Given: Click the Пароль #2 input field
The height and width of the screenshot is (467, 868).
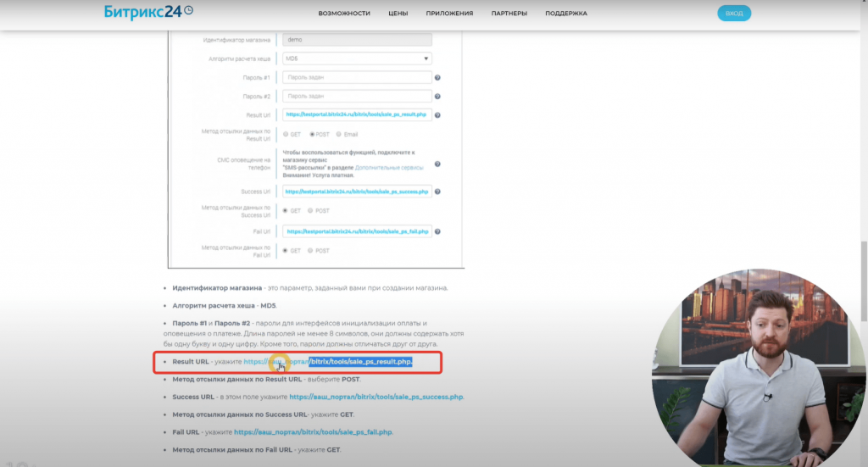Looking at the screenshot, I should [357, 97].
